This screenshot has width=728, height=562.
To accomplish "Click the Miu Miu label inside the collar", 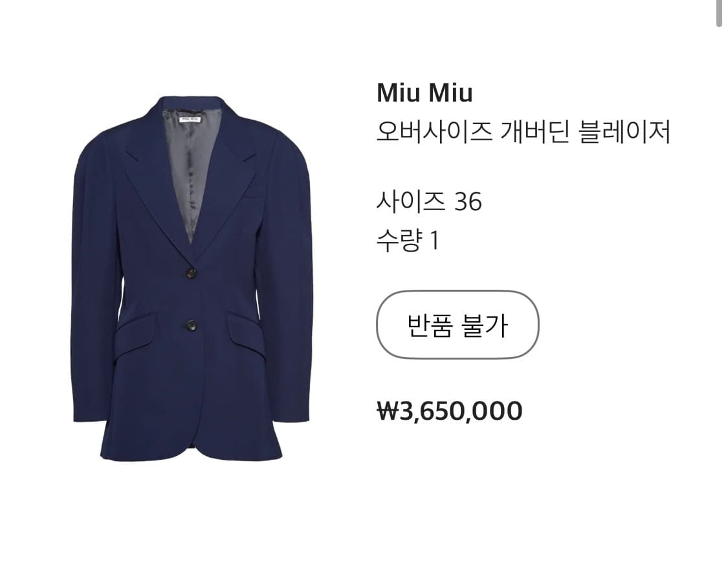I will click(190, 120).
